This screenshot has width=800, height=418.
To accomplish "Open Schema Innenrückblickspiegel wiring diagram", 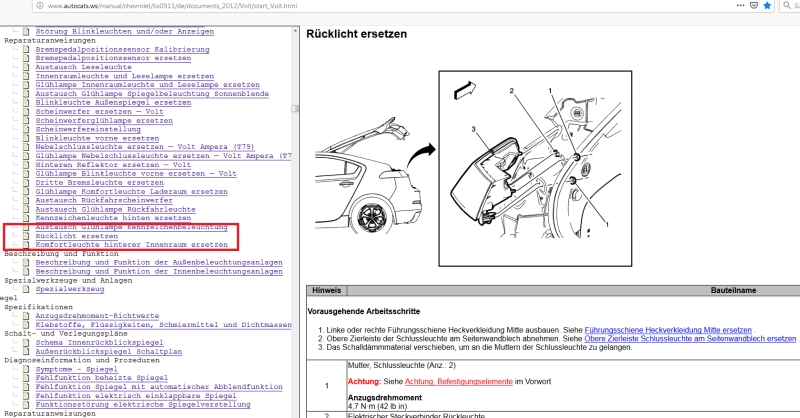I will click(x=98, y=342).
